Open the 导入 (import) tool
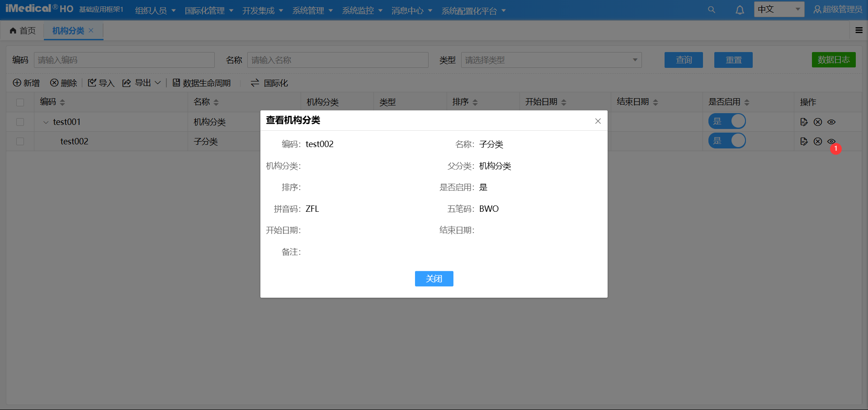 click(92, 83)
